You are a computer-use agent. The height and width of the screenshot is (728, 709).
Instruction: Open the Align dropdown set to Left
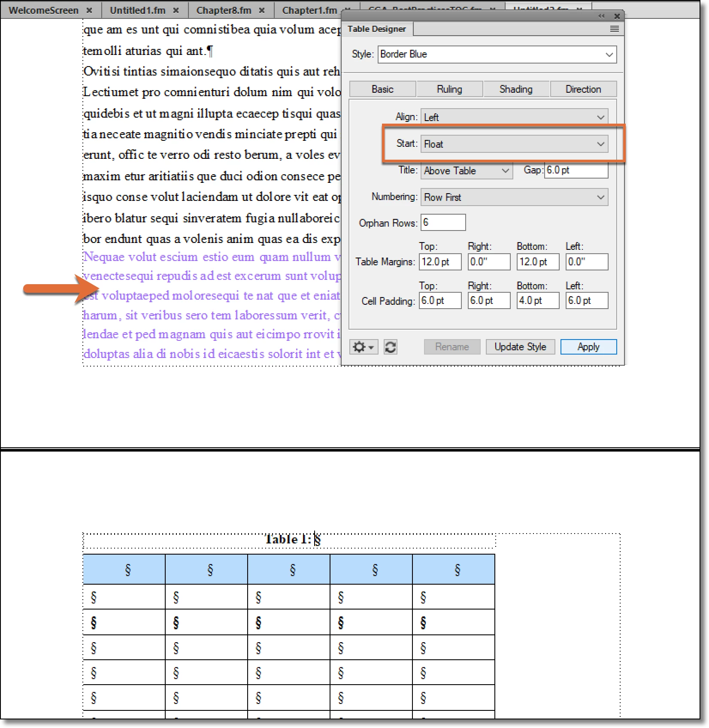point(514,117)
